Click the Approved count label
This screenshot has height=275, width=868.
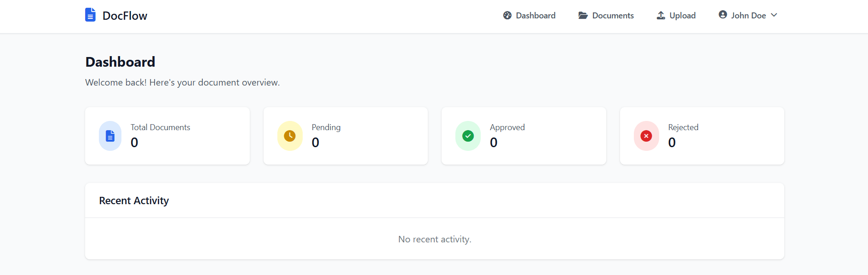[x=507, y=127]
